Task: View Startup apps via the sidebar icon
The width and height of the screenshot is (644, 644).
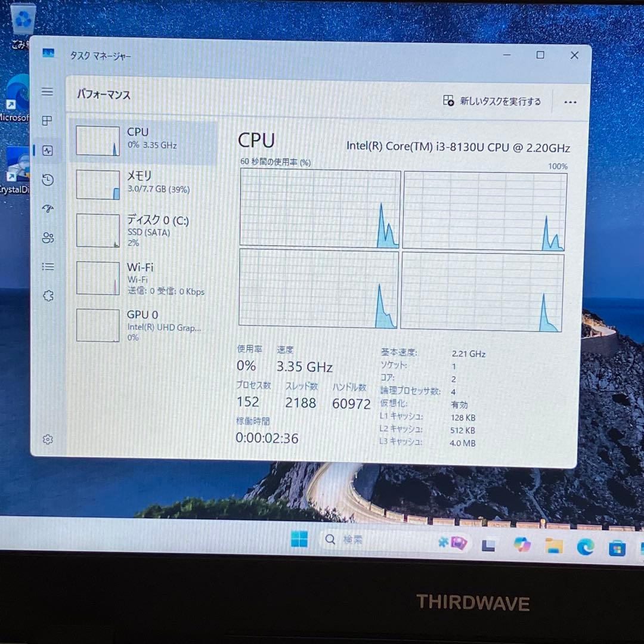Action: tap(47, 208)
